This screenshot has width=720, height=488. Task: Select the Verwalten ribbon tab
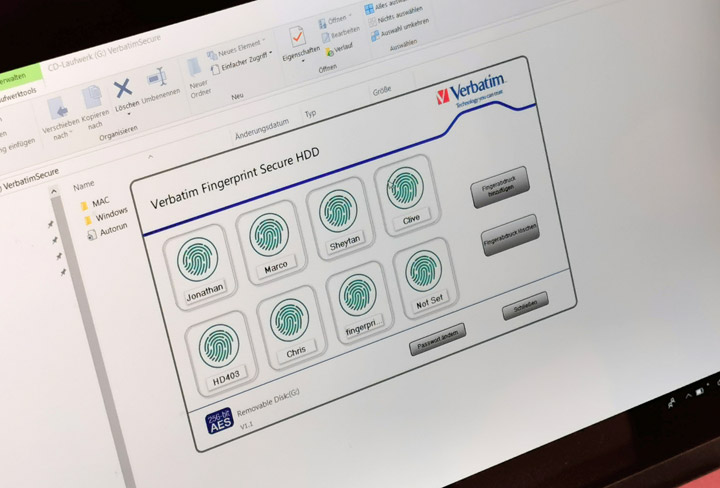(13, 81)
